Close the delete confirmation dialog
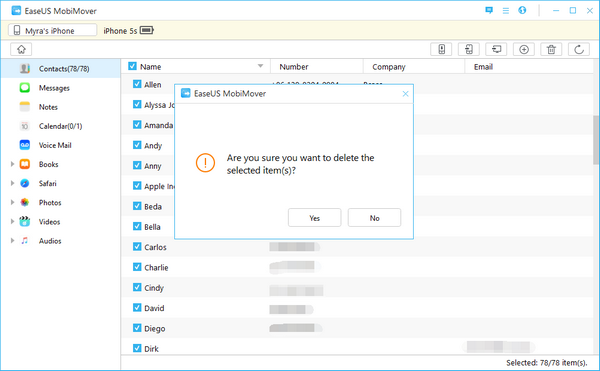Image resolution: width=600 pixels, height=371 pixels. coord(406,94)
